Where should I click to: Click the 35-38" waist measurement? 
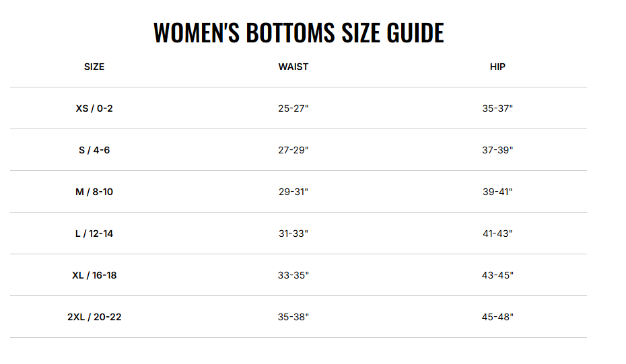pyautogui.click(x=293, y=317)
